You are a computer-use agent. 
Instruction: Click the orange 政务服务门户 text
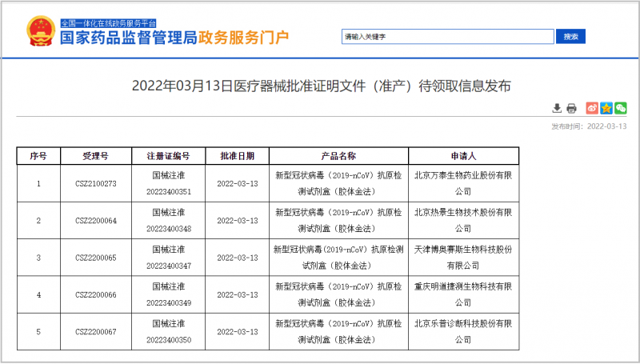coord(250,38)
